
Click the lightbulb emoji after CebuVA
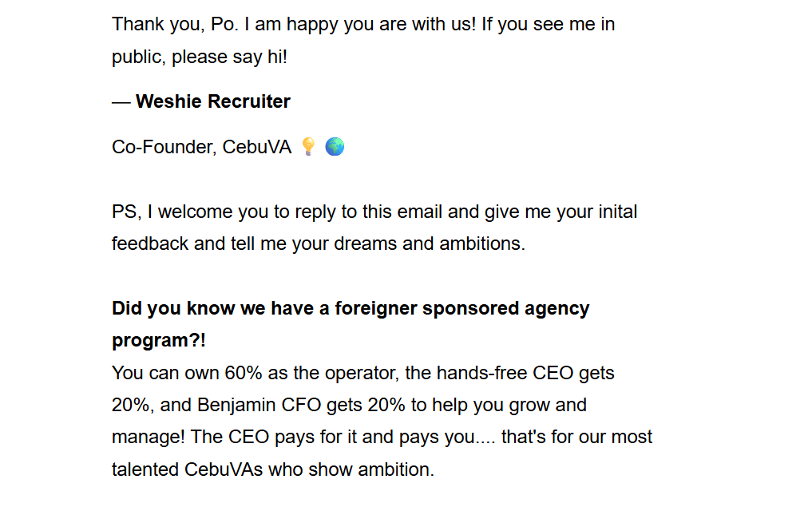tap(308, 147)
